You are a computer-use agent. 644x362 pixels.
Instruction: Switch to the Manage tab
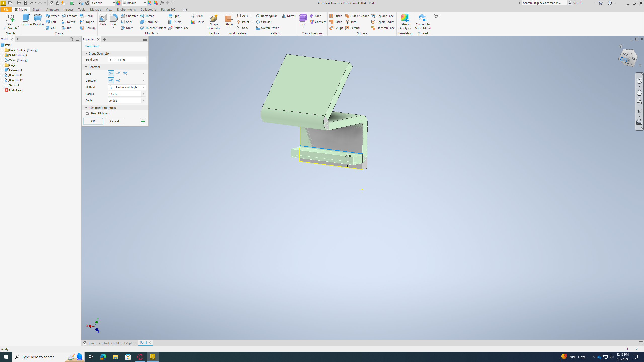(x=95, y=9)
